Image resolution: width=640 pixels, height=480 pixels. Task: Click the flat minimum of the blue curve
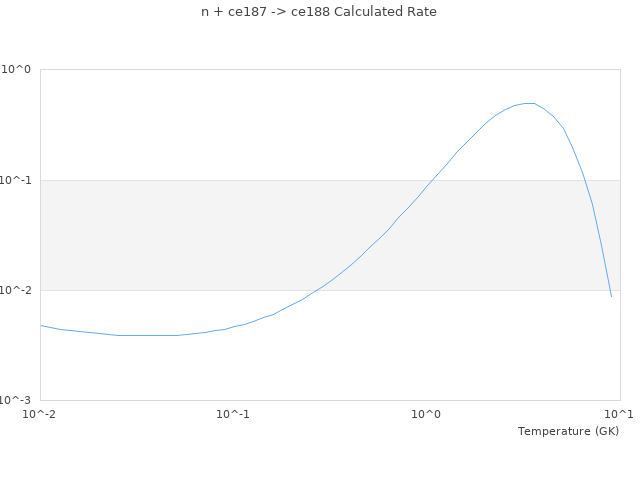pos(150,335)
